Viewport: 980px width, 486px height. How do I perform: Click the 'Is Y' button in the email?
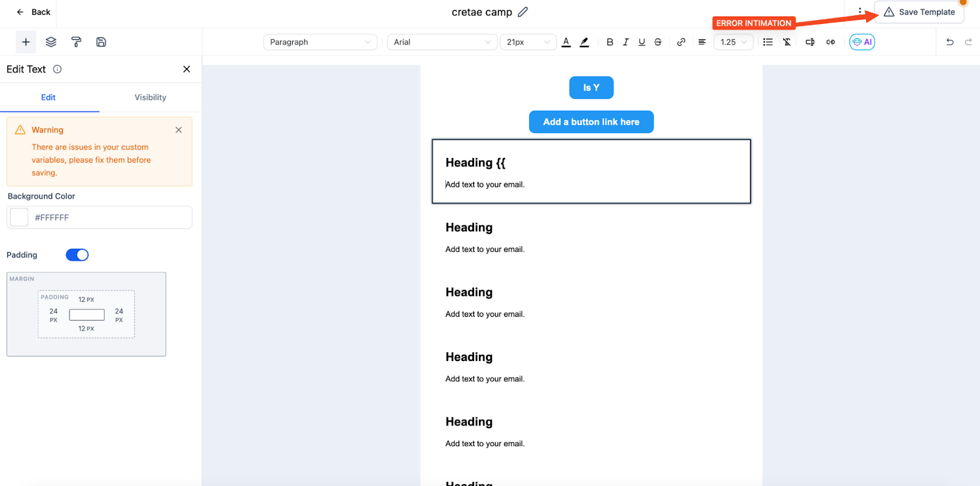click(591, 88)
